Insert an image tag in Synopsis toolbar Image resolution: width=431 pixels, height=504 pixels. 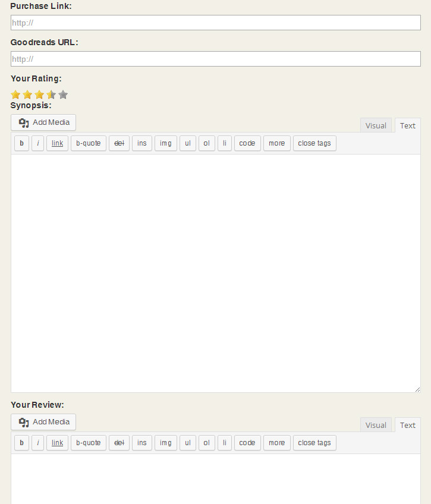[165, 143]
